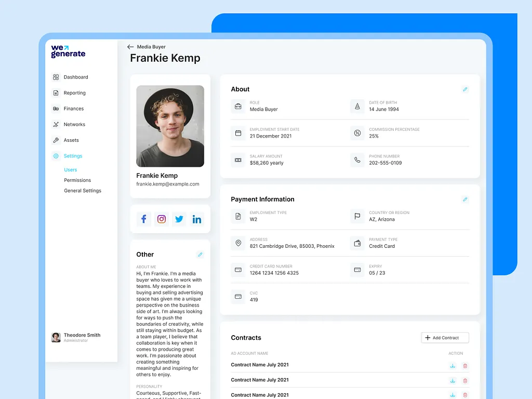Click the Reporting document icon
The image size is (532, 399).
click(56, 93)
